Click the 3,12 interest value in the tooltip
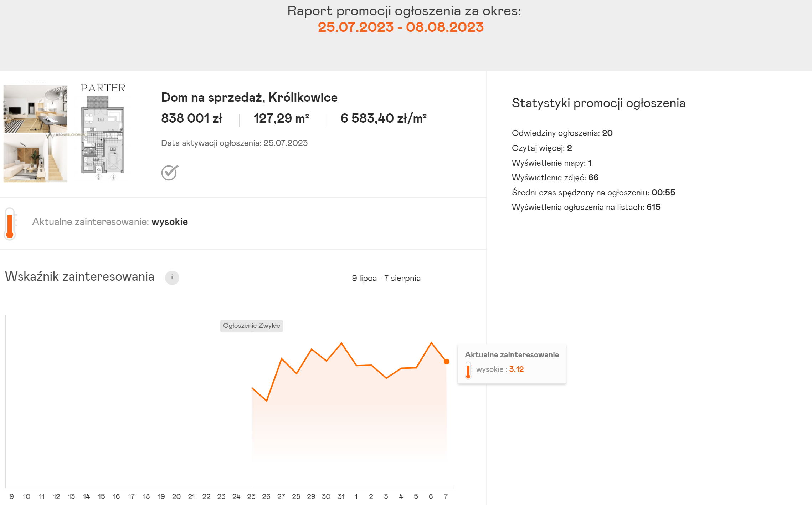The image size is (812, 505). click(x=517, y=369)
